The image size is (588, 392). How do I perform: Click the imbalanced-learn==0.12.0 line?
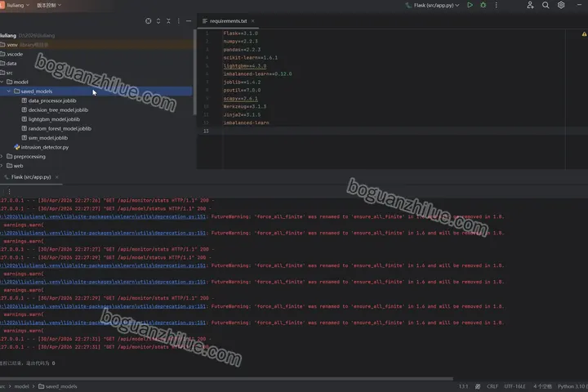257,73
